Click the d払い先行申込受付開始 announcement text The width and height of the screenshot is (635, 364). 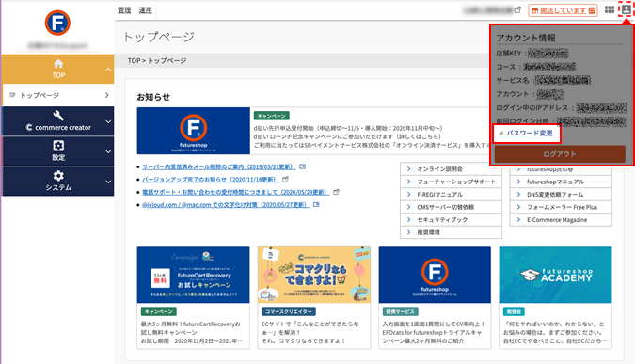click(x=348, y=128)
